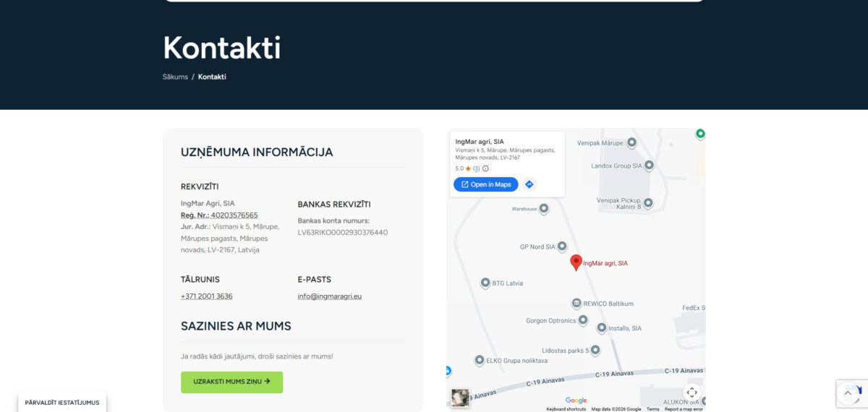The width and height of the screenshot is (868, 412).
Task: Open directions via blue diamond icon
Action: pos(529,184)
